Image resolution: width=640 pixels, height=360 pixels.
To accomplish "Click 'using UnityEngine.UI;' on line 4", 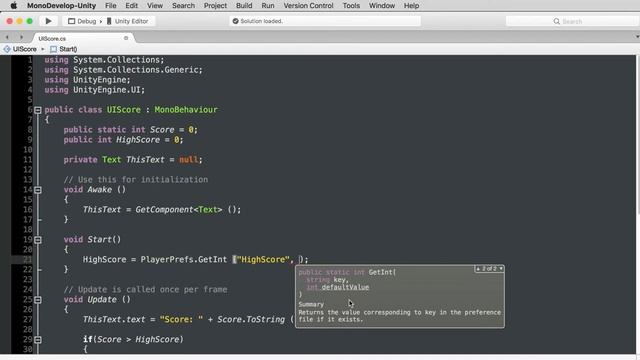I will (x=95, y=90).
